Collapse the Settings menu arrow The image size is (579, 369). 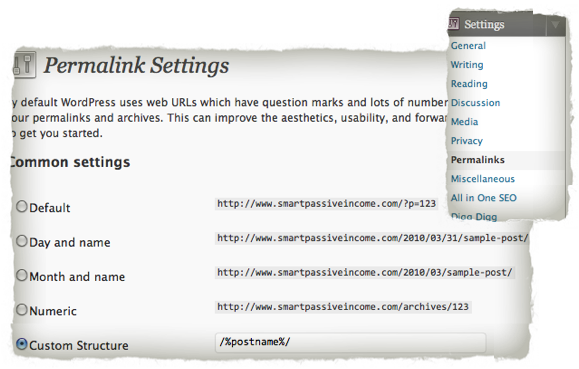pos(555,25)
